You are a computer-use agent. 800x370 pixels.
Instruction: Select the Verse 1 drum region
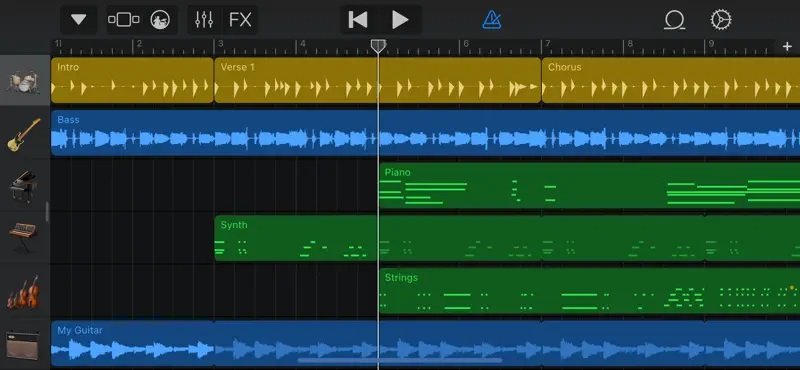click(377, 80)
